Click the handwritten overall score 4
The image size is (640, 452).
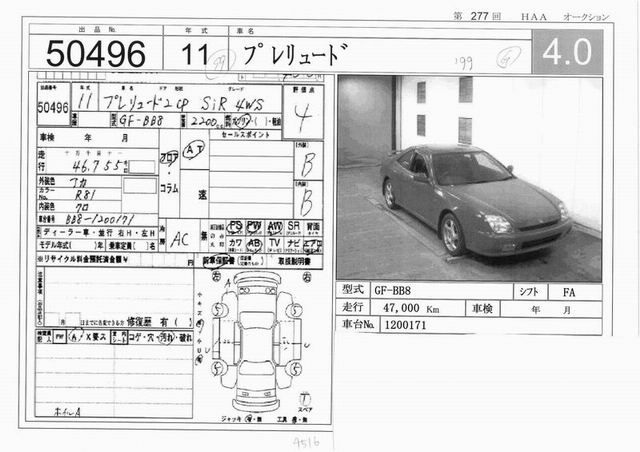[302, 118]
